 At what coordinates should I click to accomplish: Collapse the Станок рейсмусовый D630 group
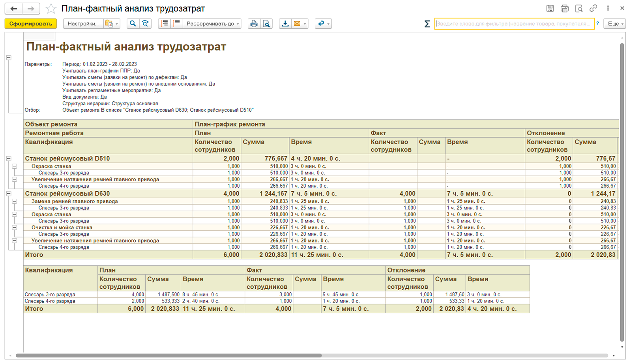9,194
